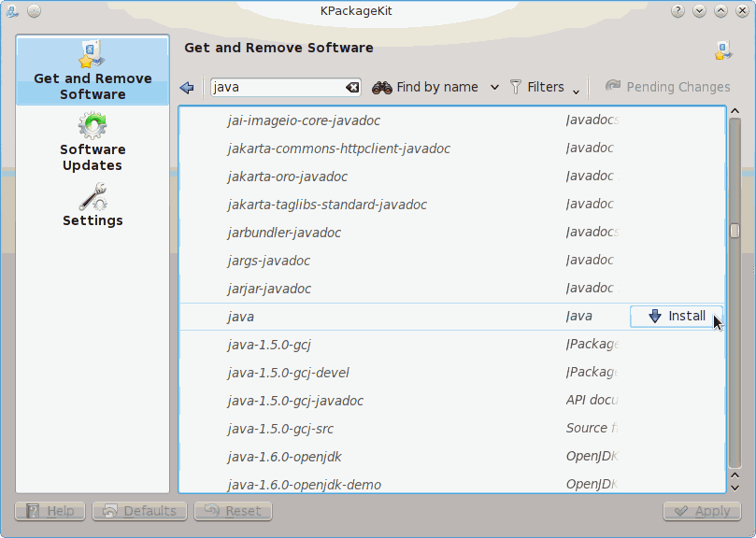The height and width of the screenshot is (538, 756).
Task: Open Software Updates in the sidebar
Action: point(93,141)
